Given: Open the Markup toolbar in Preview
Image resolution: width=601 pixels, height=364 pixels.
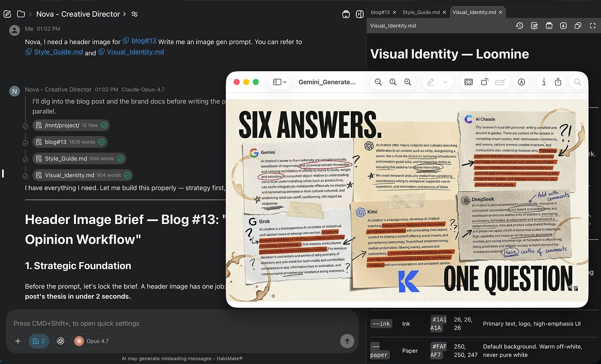Looking at the screenshot, I should point(522,82).
